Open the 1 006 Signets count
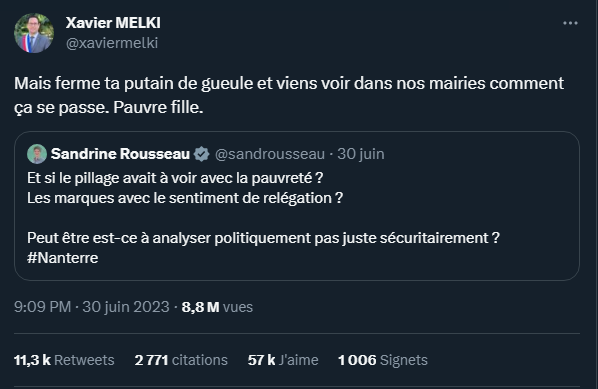598x389 pixels. (x=383, y=360)
